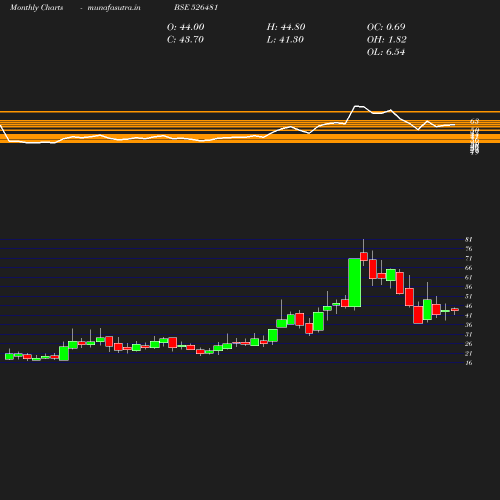Click price axis label 21
Image resolution: width=500 pixels, height=500 pixels.
pyautogui.click(x=469, y=353)
